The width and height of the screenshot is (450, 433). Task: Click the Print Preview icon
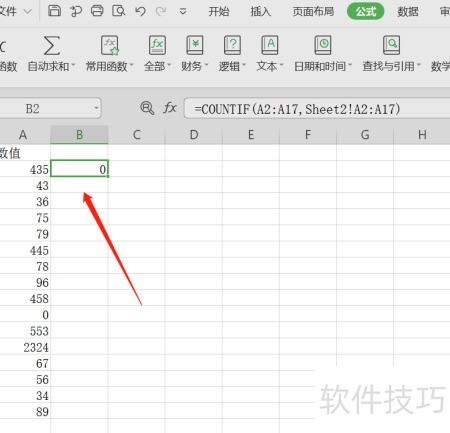click(118, 11)
